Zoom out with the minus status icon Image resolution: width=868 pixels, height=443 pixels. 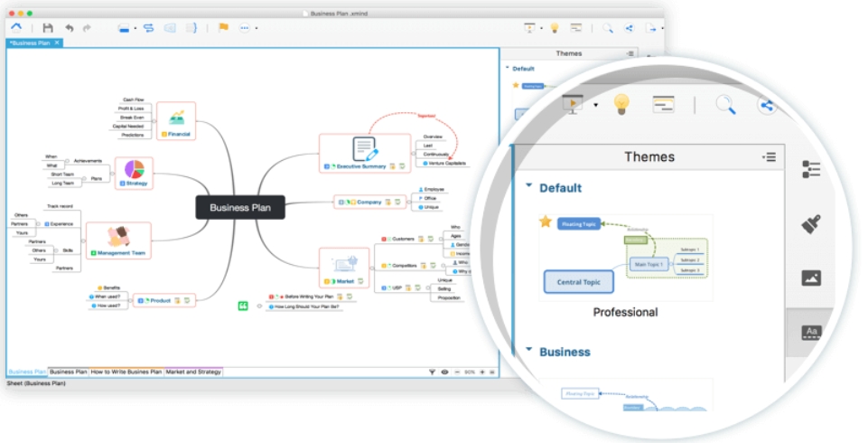tap(457, 372)
